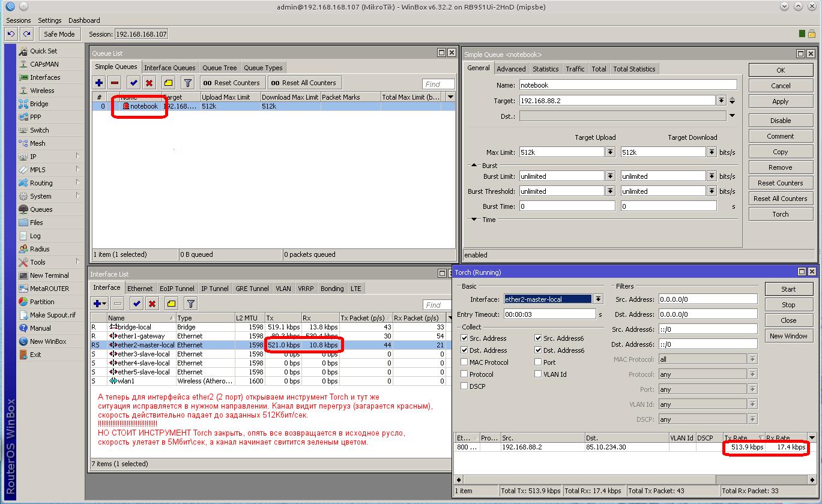Toggle the MAC Protocol checkbox in Torch
The image size is (822, 504).
(464, 362)
